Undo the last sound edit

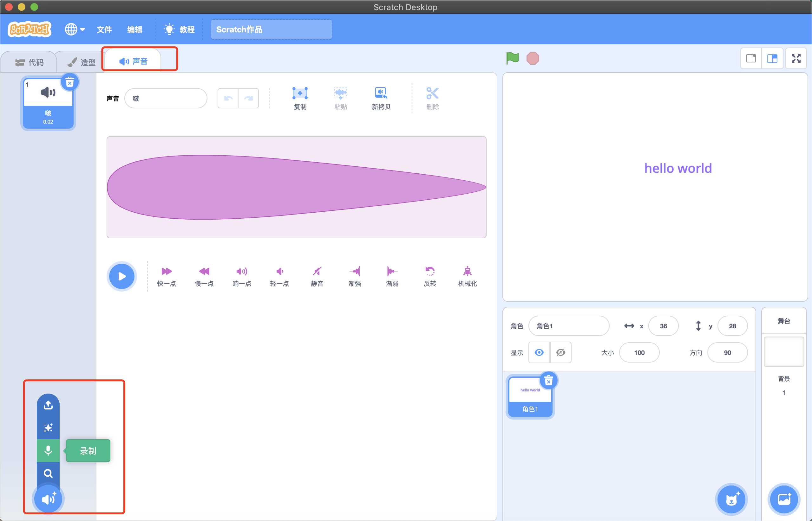click(x=228, y=99)
